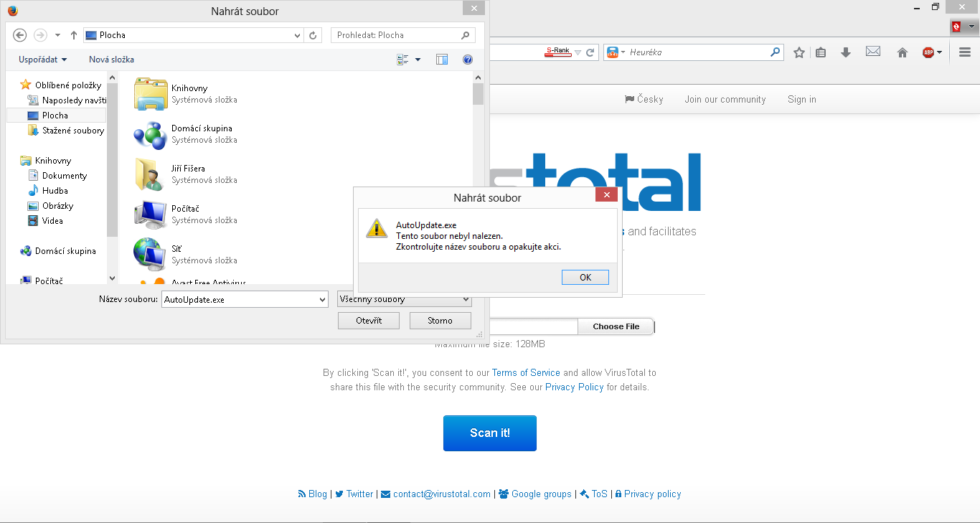This screenshot has width=980, height=523.
Task: Select the Síť network icon
Action: (151, 255)
